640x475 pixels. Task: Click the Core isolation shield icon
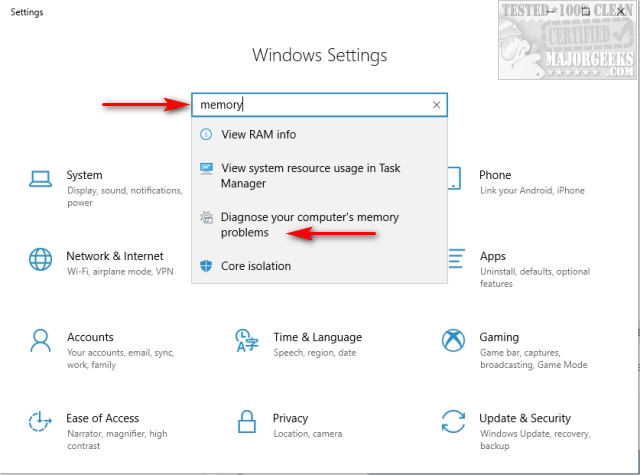pyautogui.click(x=206, y=266)
